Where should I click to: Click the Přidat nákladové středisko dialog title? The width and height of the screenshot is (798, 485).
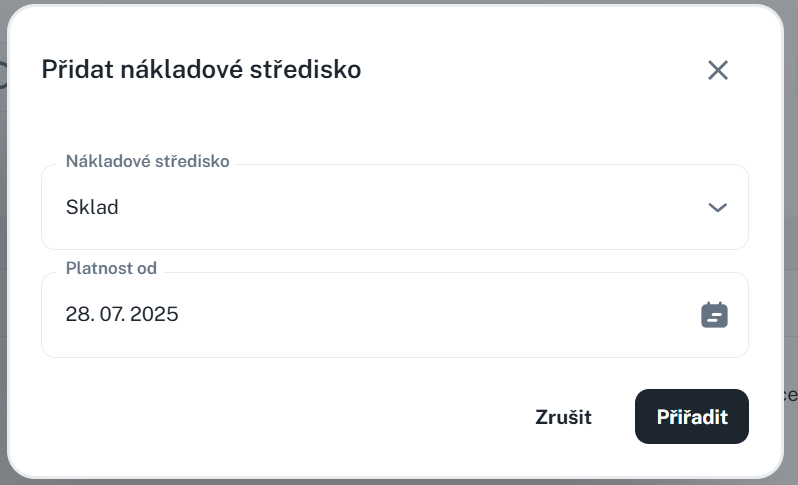201,70
